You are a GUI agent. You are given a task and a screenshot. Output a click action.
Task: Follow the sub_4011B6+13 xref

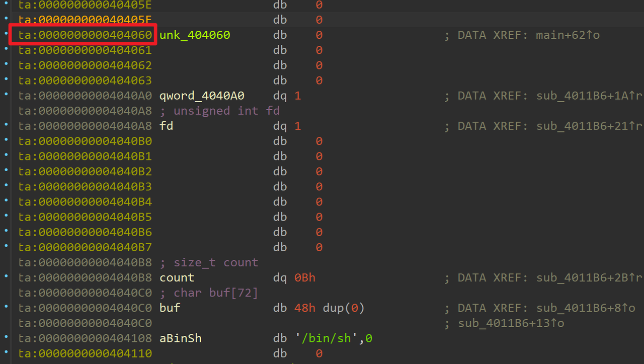[511, 323]
